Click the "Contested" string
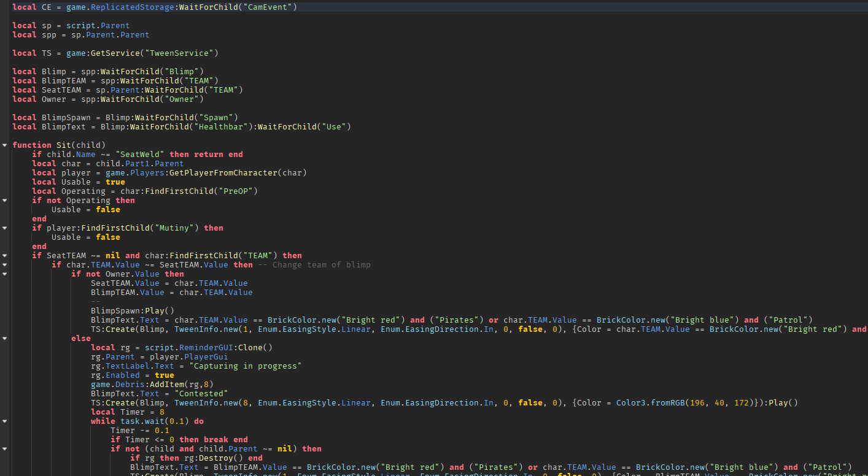868x476 pixels. 201,394
